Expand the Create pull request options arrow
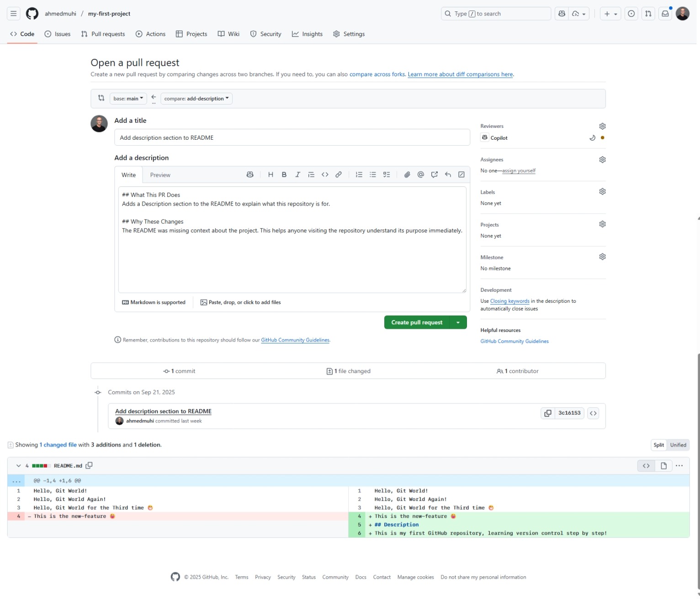This screenshot has width=700, height=599. click(458, 323)
